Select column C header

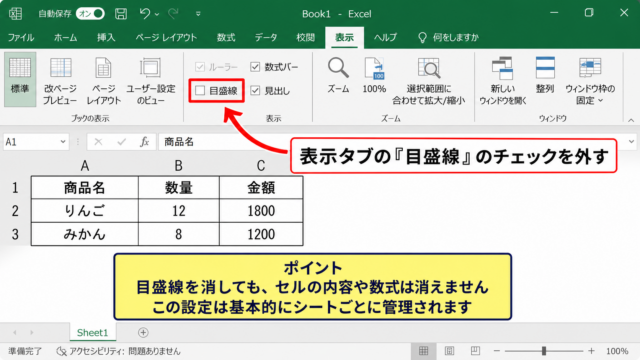coord(261,166)
